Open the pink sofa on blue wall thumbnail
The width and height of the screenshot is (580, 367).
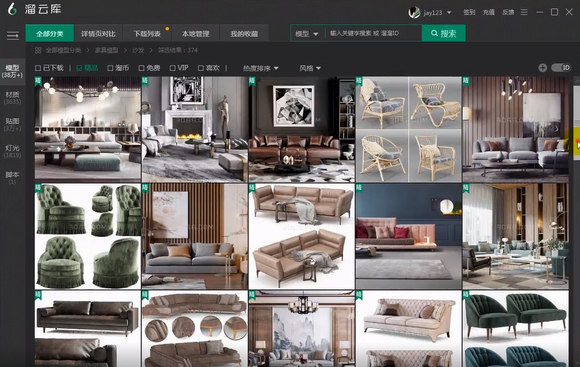(x=408, y=236)
